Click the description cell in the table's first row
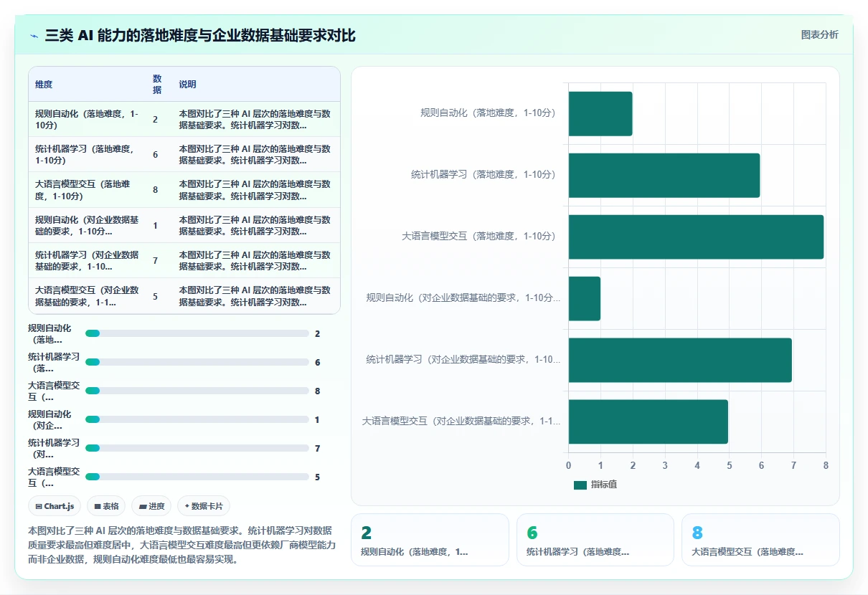The image size is (868, 595). (x=255, y=119)
